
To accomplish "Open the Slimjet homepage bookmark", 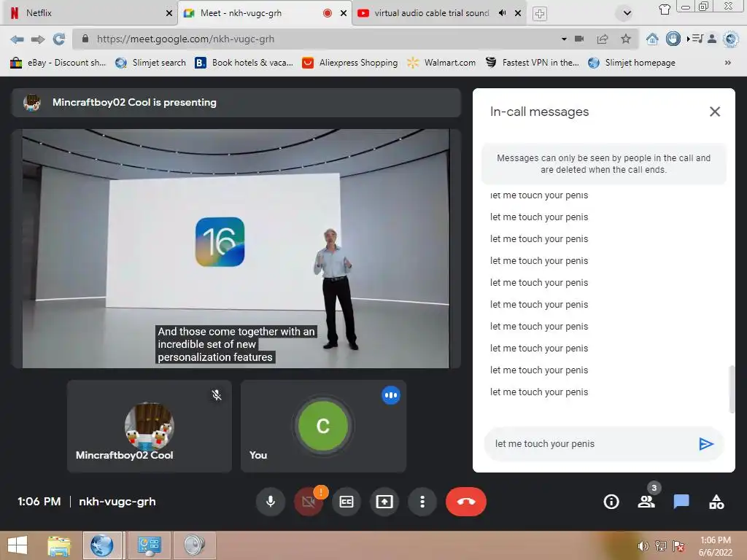I will click(632, 63).
